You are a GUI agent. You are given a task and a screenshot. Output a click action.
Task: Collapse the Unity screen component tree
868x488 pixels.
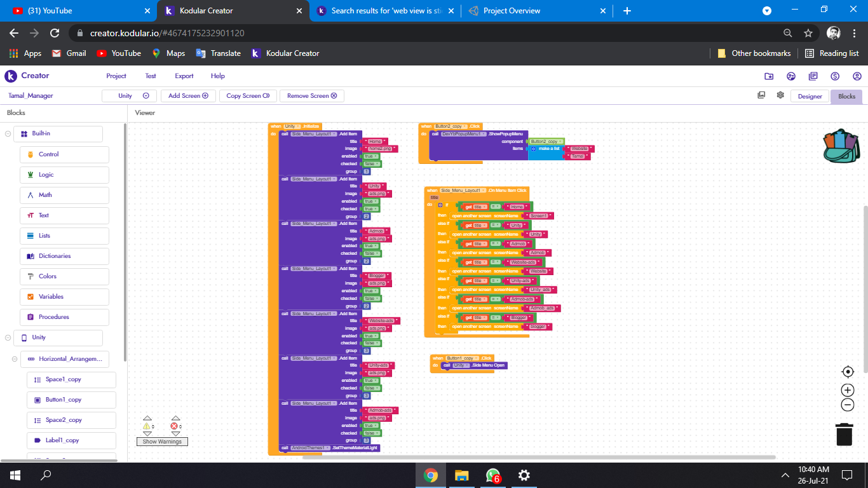8,338
